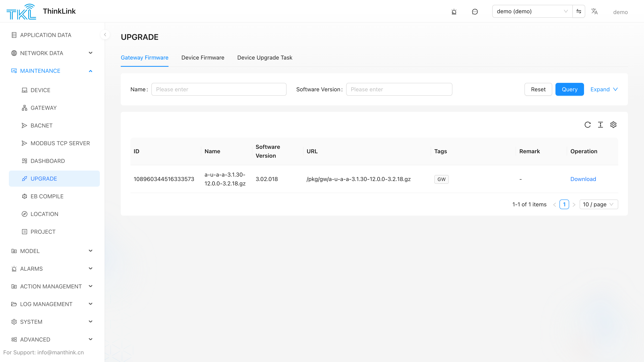The height and width of the screenshot is (362, 644).
Task: Click the Query button
Action: click(570, 89)
